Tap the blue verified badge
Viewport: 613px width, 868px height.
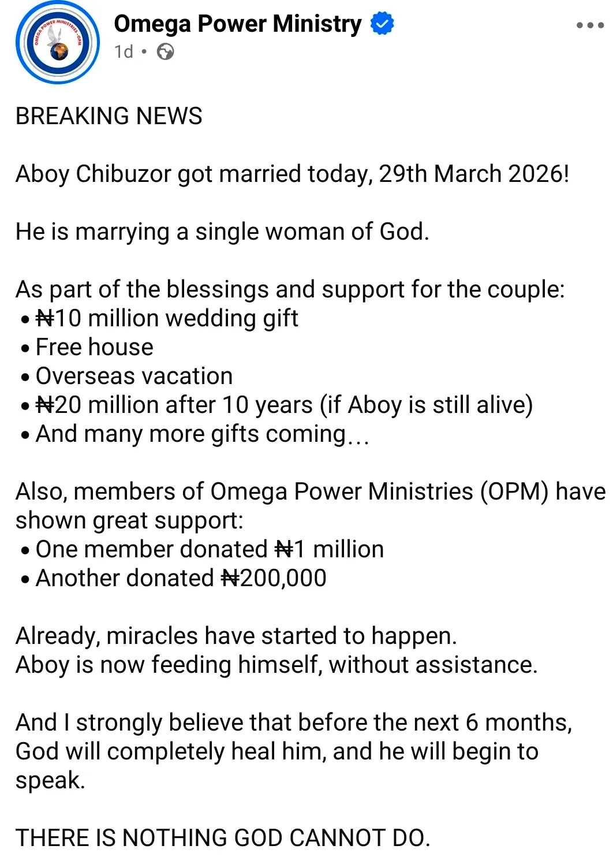coord(382,24)
